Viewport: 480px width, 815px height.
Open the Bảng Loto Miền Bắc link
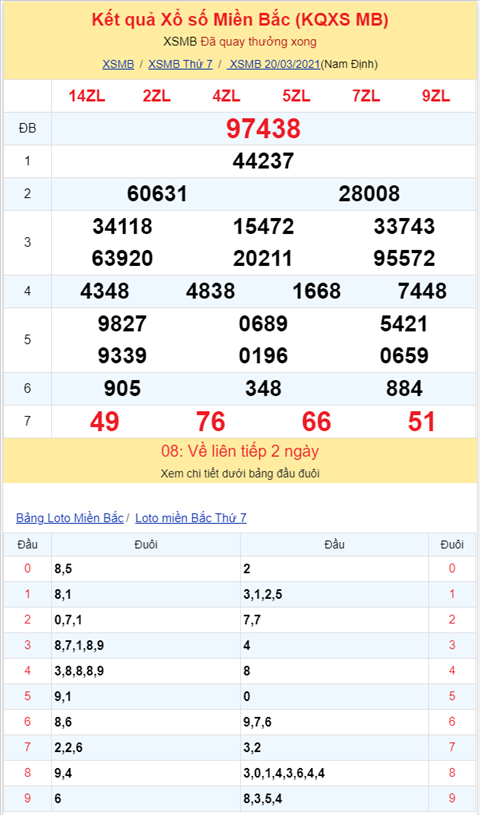pyautogui.click(x=70, y=518)
